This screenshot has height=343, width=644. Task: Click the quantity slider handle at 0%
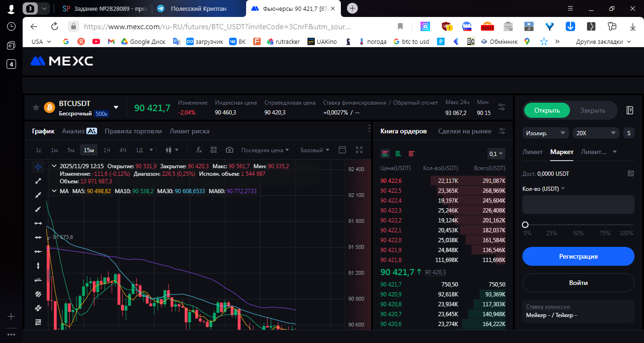525,225
